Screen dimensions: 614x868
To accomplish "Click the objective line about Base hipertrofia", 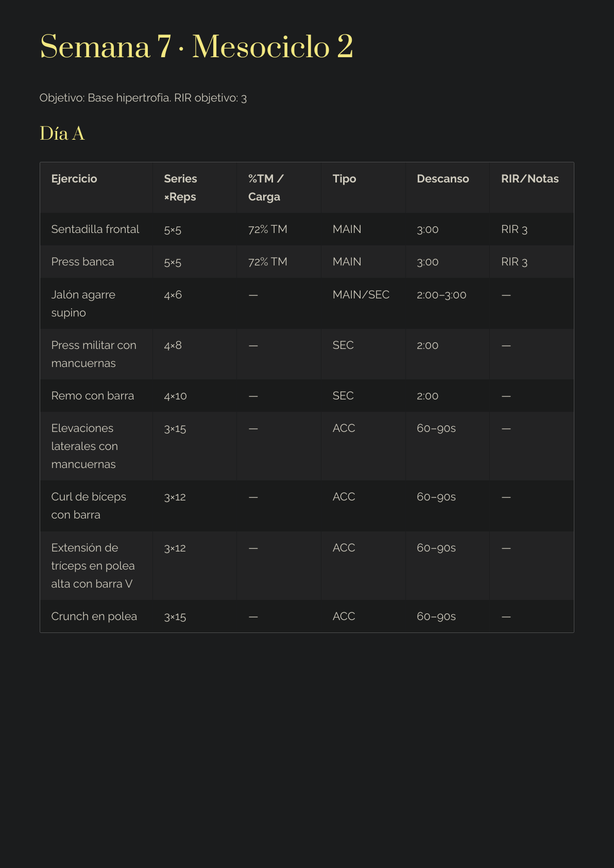I will (x=143, y=98).
